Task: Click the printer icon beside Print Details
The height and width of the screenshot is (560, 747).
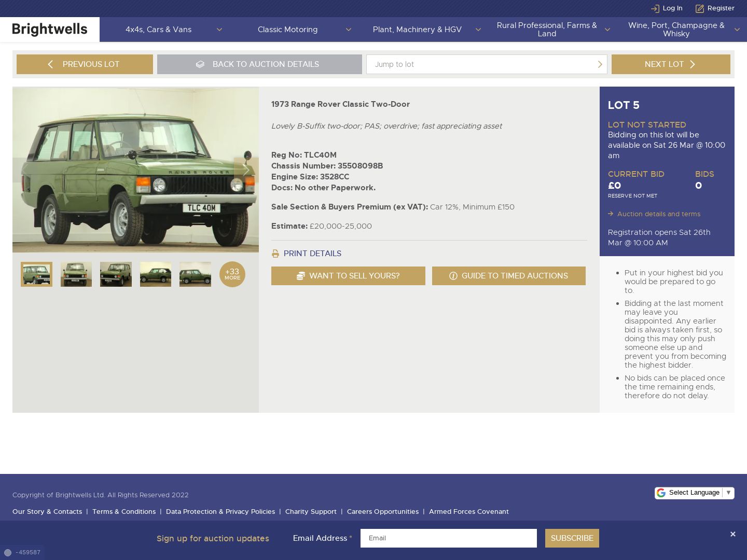Action: pyautogui.click(x=275, y=254)
